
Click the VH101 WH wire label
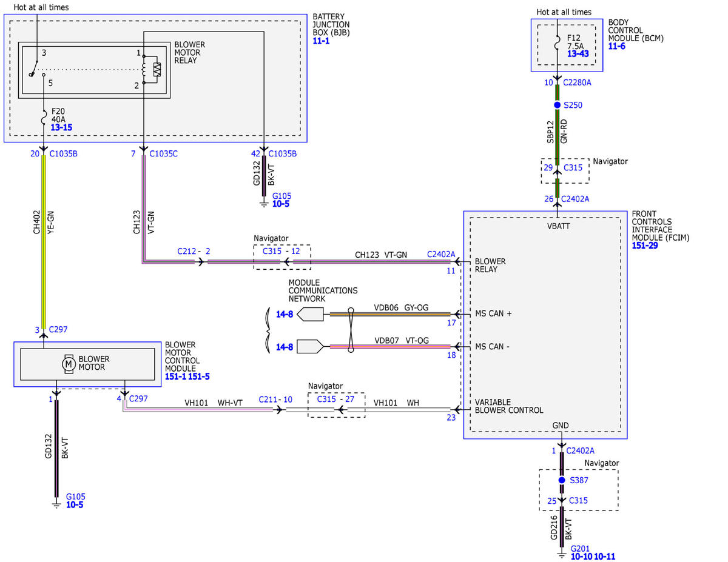tap(396, 403)
